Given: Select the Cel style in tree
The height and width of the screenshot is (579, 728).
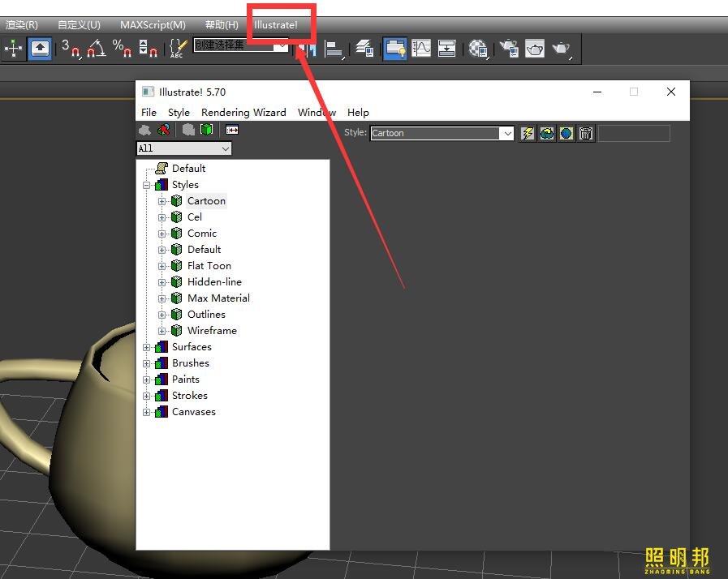Looking at the screenshot, I should coord(195,217).
